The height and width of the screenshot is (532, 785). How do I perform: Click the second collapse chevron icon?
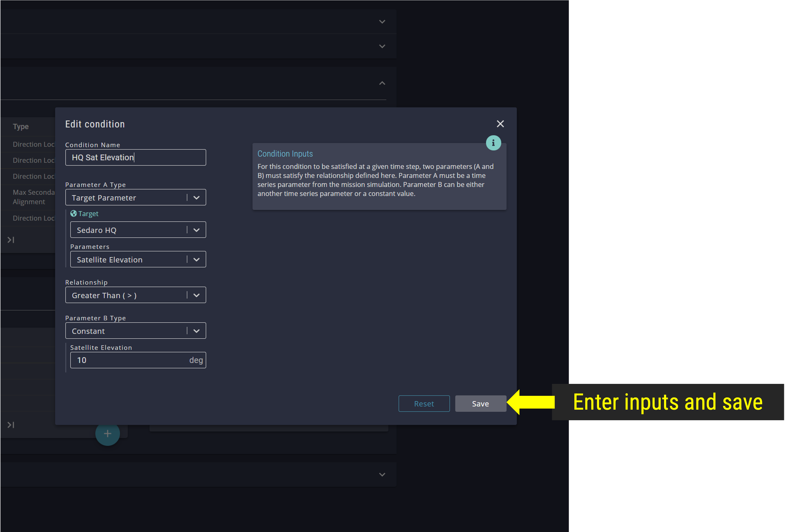tap(382, 46)
